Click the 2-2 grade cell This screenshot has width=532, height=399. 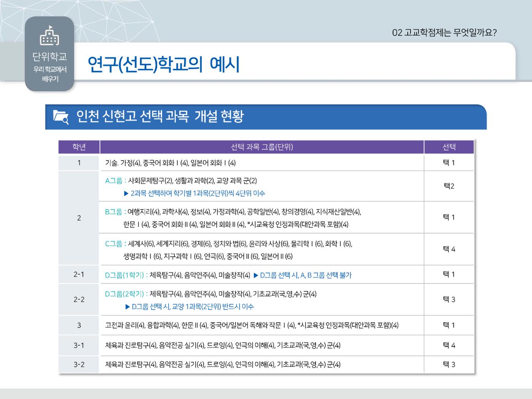(79, 300)
